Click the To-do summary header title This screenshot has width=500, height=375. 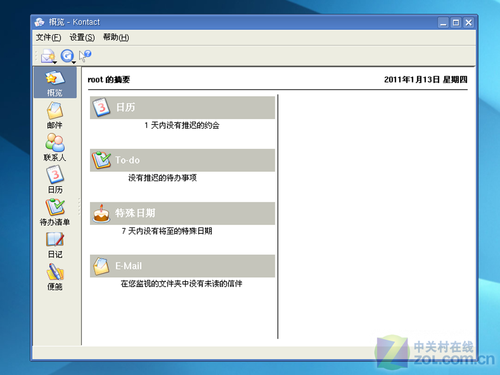click(127, 160)
